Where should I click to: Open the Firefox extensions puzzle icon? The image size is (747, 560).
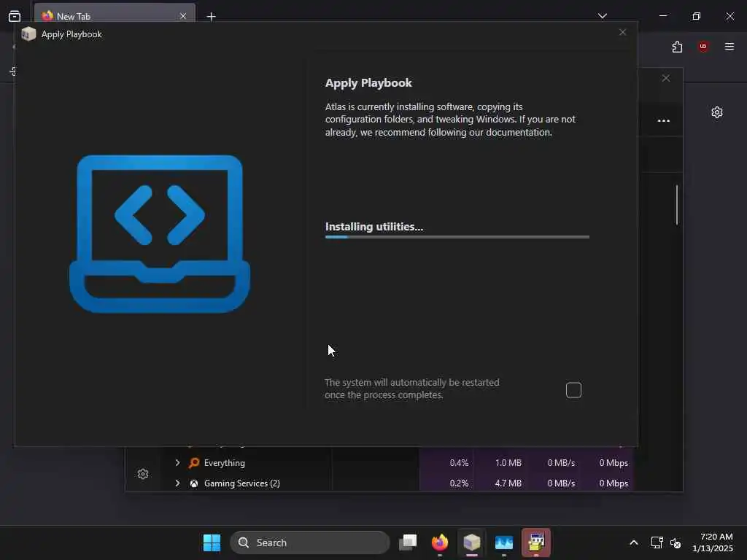(x=677, y=47)
